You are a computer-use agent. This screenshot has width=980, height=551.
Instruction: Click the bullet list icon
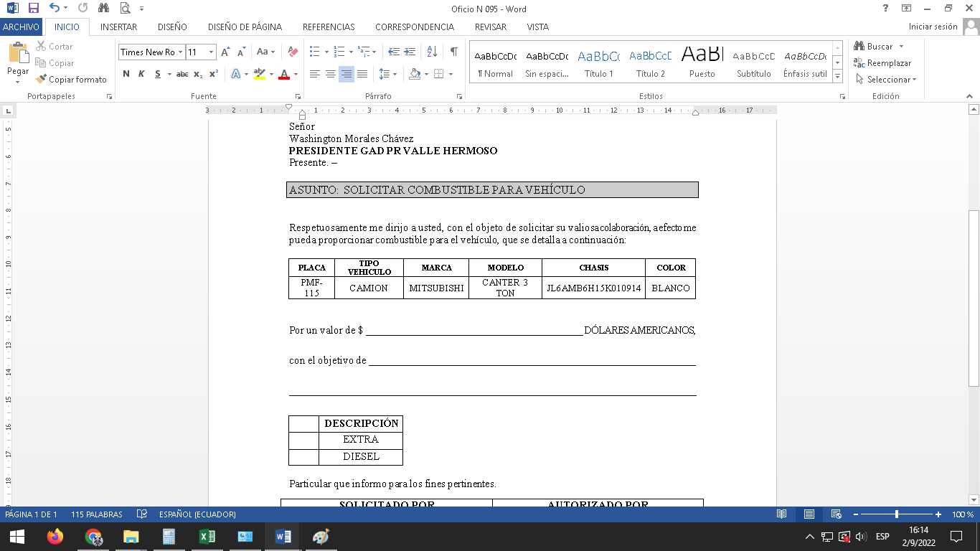[314, 52]
